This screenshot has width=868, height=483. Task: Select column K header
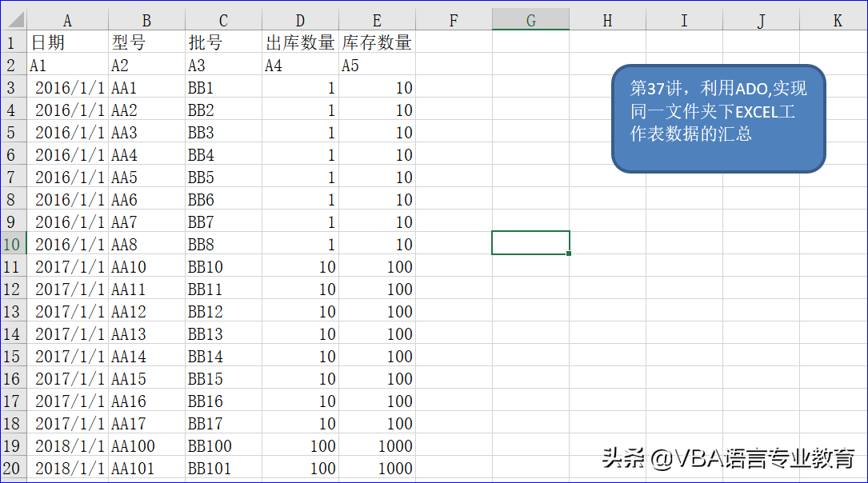pos(833,21)
